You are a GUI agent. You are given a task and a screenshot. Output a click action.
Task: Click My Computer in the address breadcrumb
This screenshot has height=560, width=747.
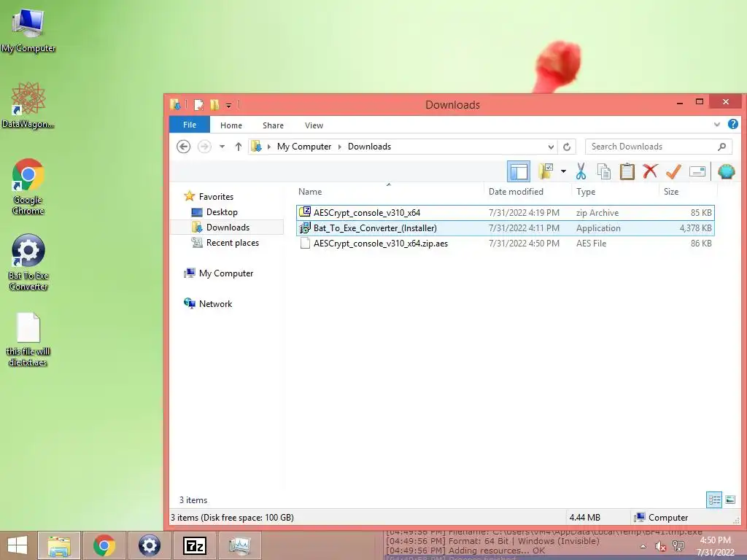pyautogui.click(x=304, y=147)
